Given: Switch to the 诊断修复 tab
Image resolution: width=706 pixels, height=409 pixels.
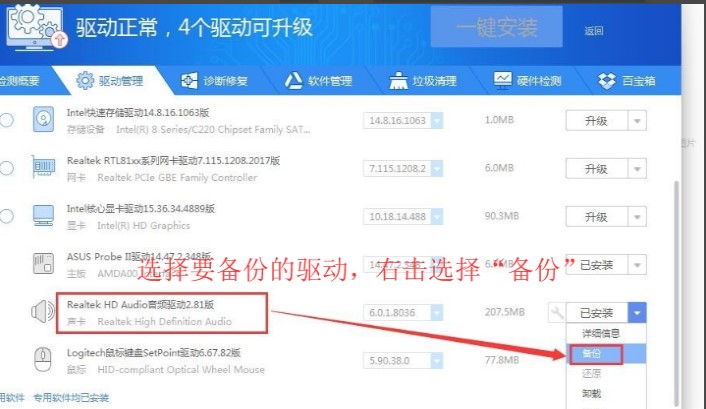Looking at the screenshot, I should 214,81.
